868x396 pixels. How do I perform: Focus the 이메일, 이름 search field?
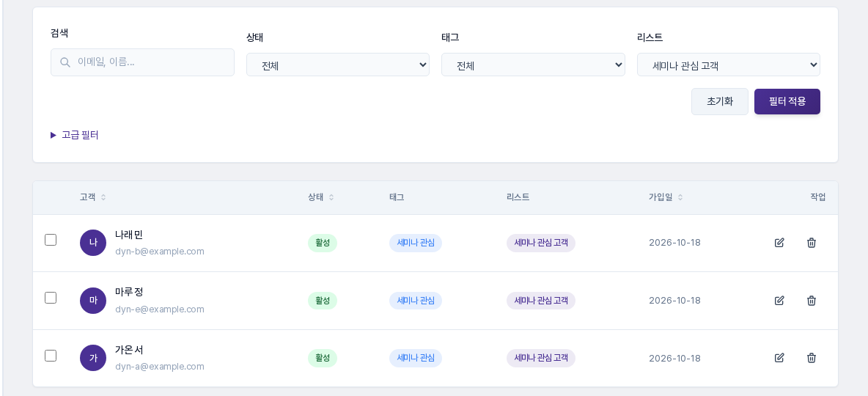[142, 62]
